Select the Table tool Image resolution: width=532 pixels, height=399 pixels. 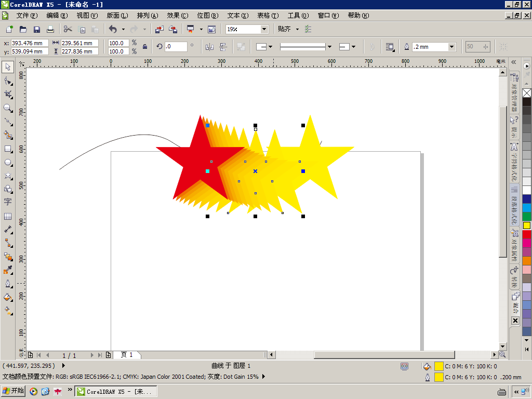pos(8,216)
